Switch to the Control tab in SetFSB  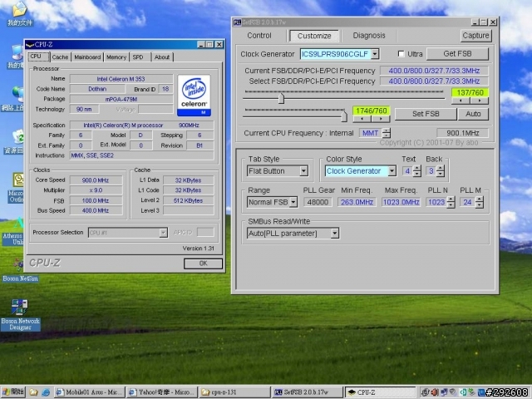[259, 36]
